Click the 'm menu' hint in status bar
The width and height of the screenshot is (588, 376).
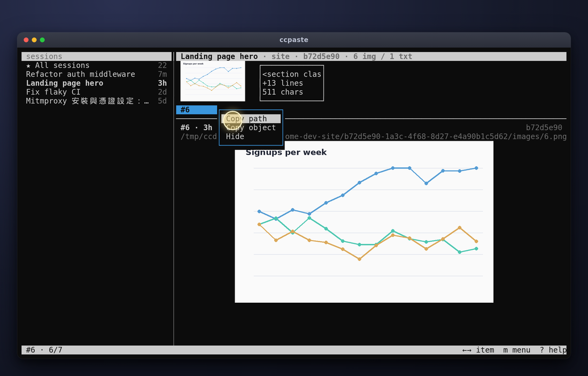pos(517,350)
